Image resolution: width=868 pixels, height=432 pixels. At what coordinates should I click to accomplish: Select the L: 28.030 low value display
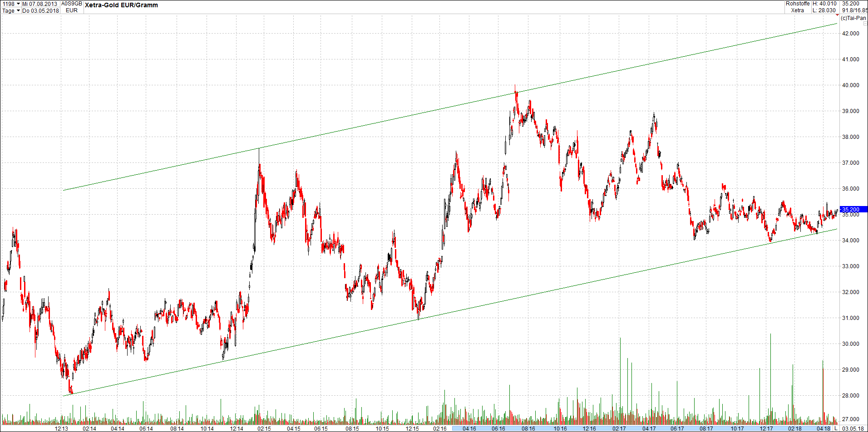point(824,10)
